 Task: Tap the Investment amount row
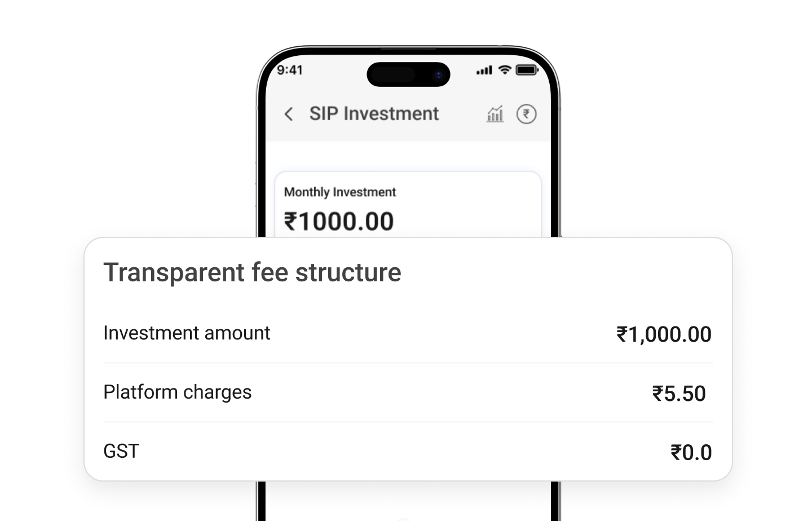click(x=187, y=333)
